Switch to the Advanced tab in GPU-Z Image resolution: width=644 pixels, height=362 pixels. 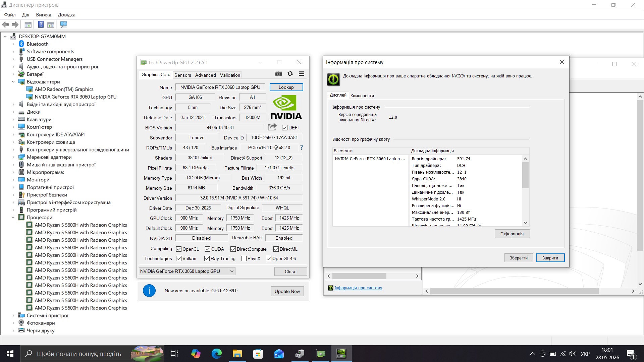click(205, 75)
